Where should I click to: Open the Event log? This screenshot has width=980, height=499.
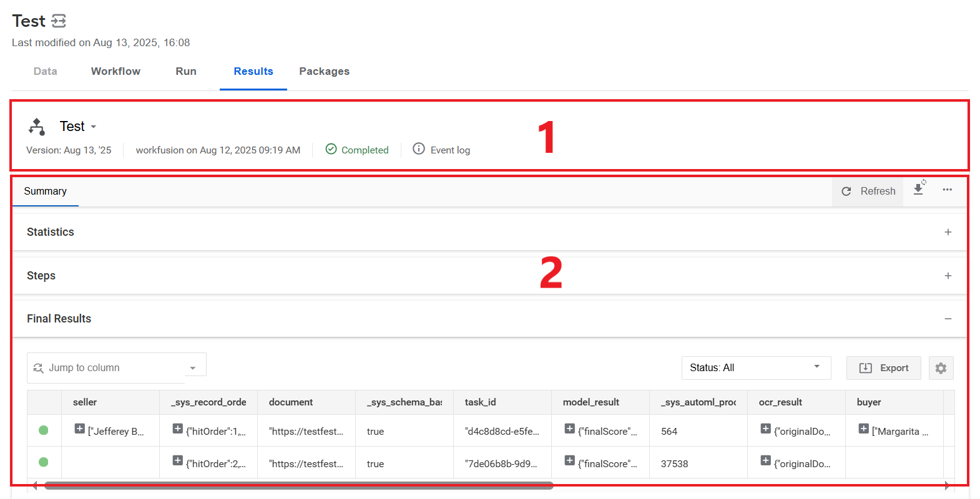click(442, 150)
